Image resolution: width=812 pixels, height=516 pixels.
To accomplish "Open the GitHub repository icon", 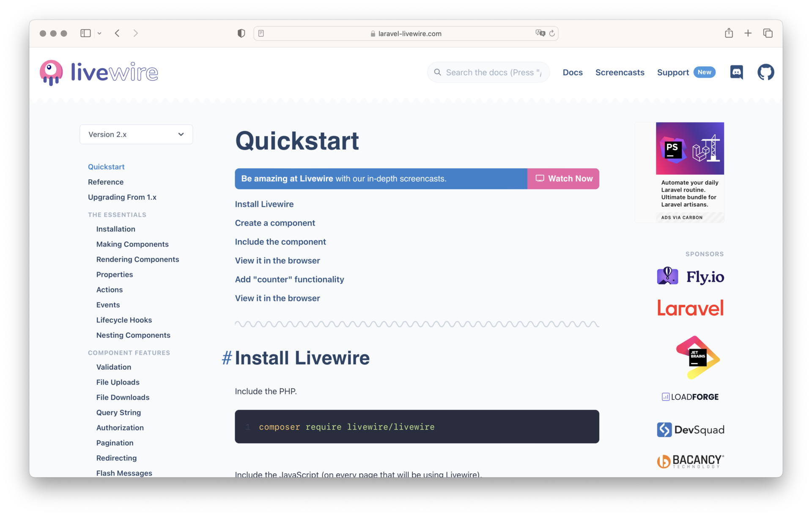I will pyautogui.click(x=766, y=72).
